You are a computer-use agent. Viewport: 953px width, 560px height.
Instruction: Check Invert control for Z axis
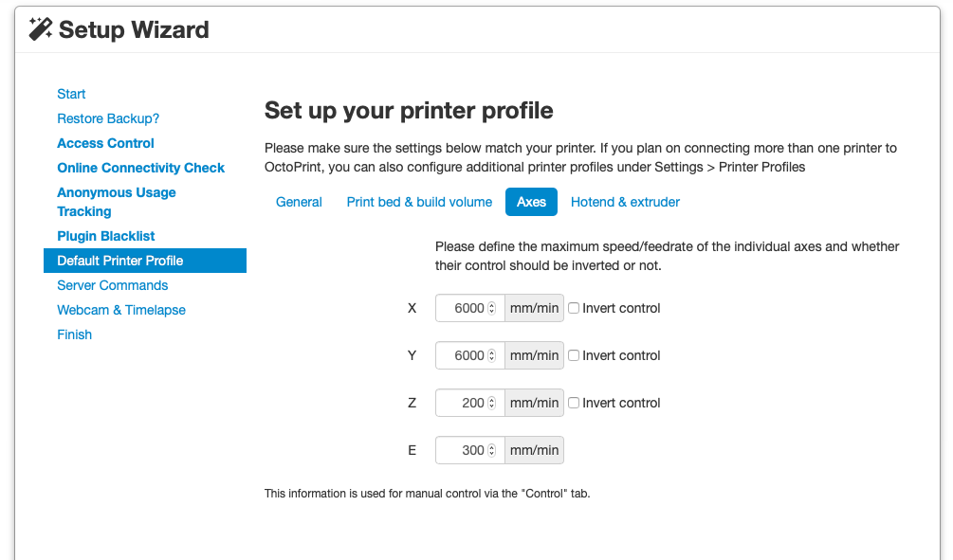click(574, 403)
